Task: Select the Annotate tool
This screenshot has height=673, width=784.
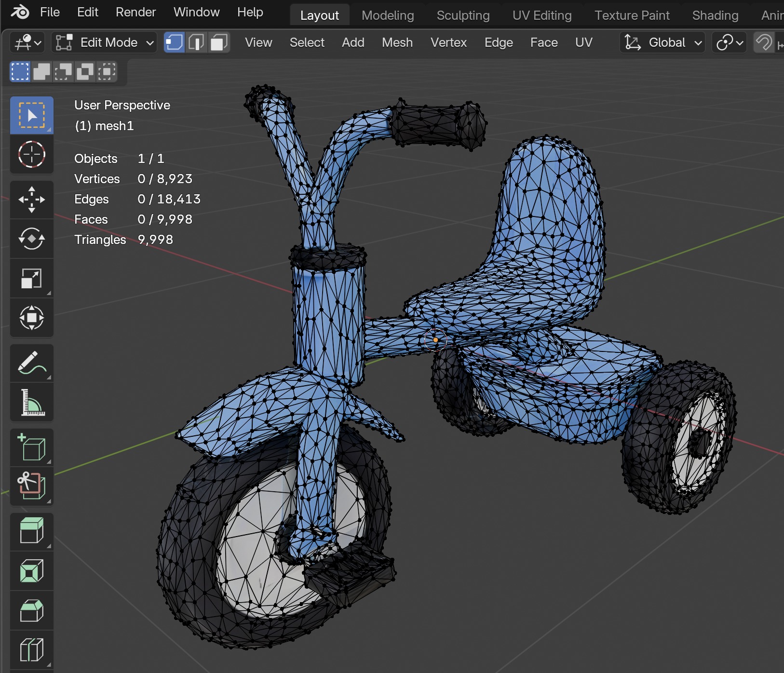Action: 32,363
